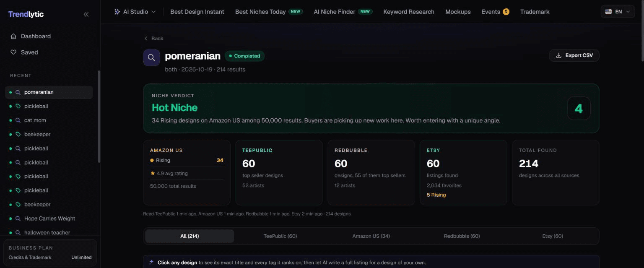The height and width of the screenshot is (268, 644).
Task: Open Best Design Instant
Action: [x=197, y=12]
